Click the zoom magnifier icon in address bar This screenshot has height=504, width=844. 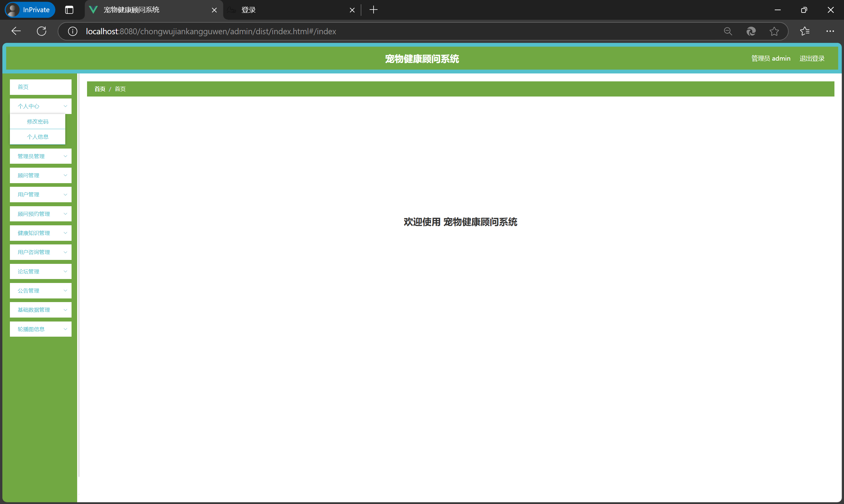coord(728,31)
